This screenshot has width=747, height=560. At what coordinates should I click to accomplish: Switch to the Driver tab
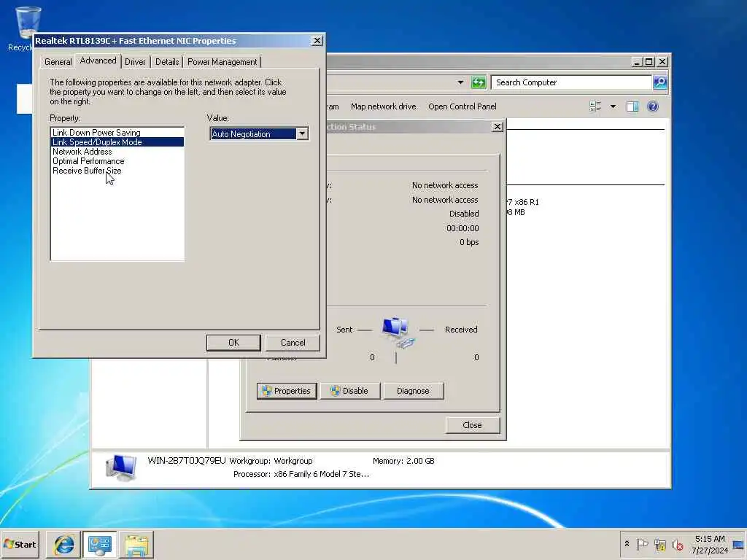point(135,62)
